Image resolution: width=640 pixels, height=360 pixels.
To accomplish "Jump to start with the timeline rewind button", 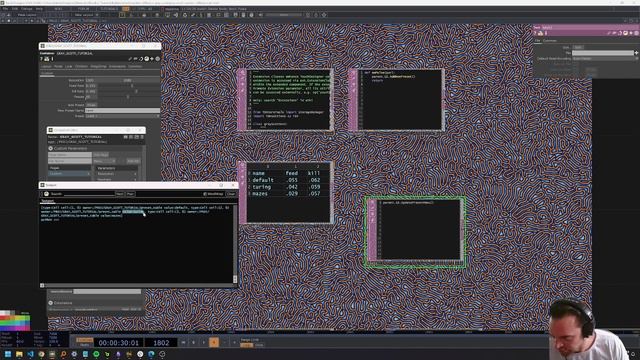I will (183, 342).
